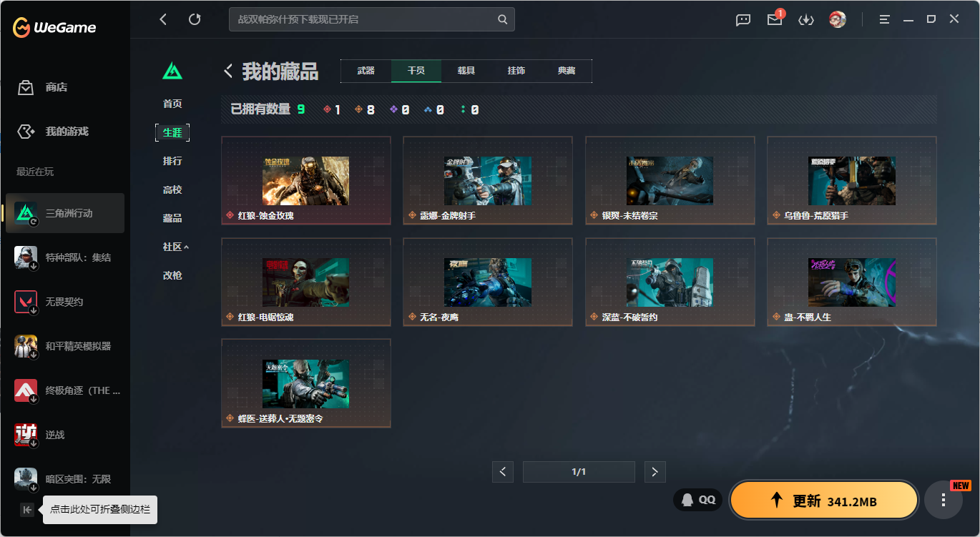Open the 乌鲁鲁-荒原猎手 collection card
The width and height of the screenshot is (980, 537).
(852, 180)
